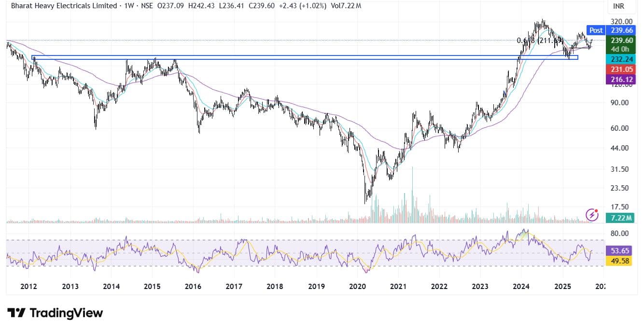The width and height of the screenshot is (644, 331).
Task: Click the 0.618 (211.69) Fibonacci level label
Action: pyautogui.click(x=536, y=41)
